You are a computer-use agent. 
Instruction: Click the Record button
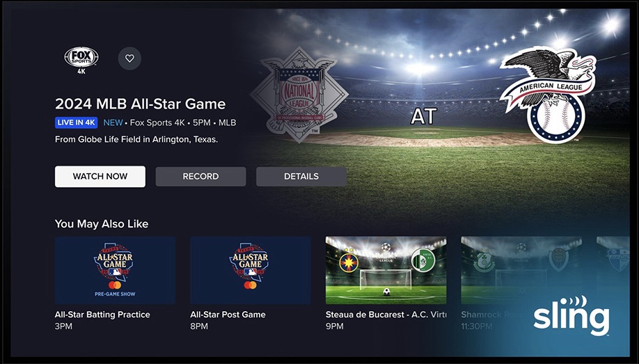[200, 177]
